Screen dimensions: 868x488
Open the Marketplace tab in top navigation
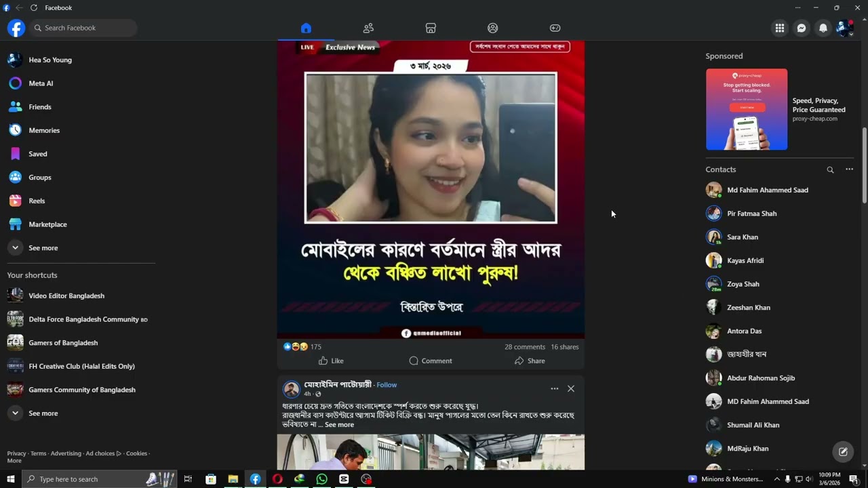(431, 28)
